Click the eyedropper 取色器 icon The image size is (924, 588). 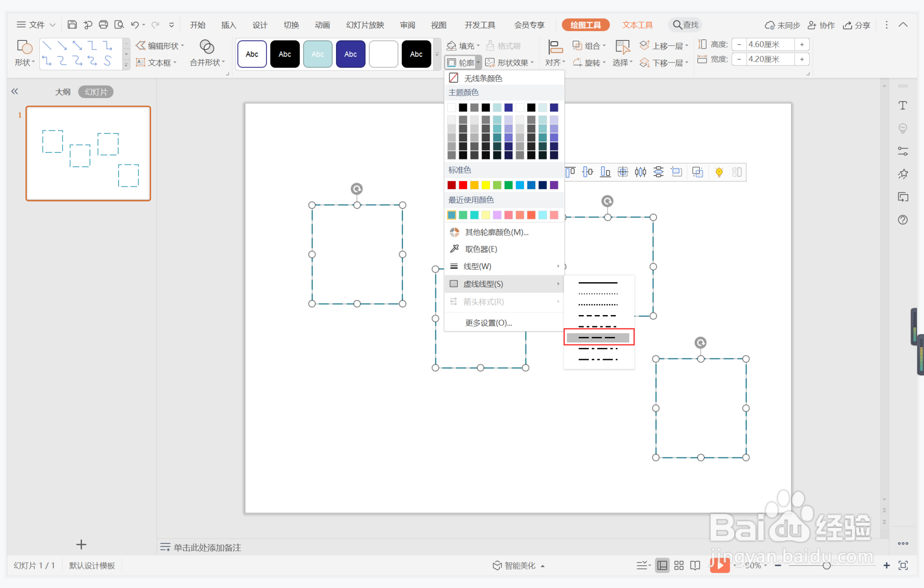(x=455, y=249)
